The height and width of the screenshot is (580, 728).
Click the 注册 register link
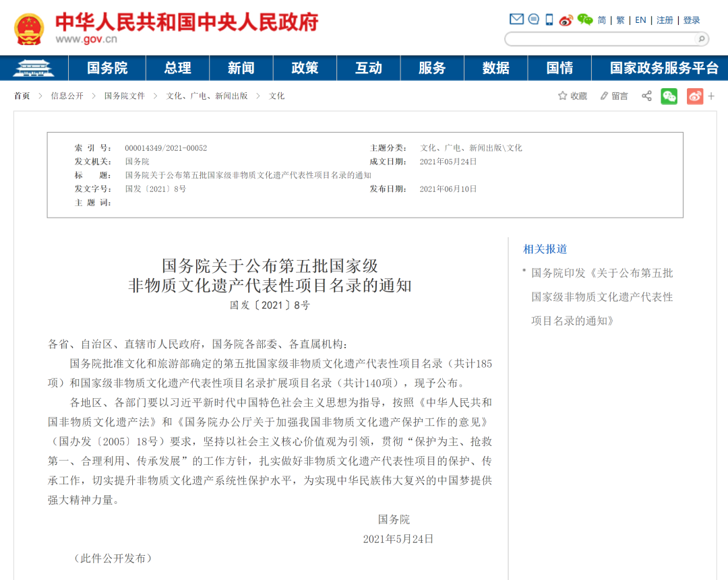point(665,20)
